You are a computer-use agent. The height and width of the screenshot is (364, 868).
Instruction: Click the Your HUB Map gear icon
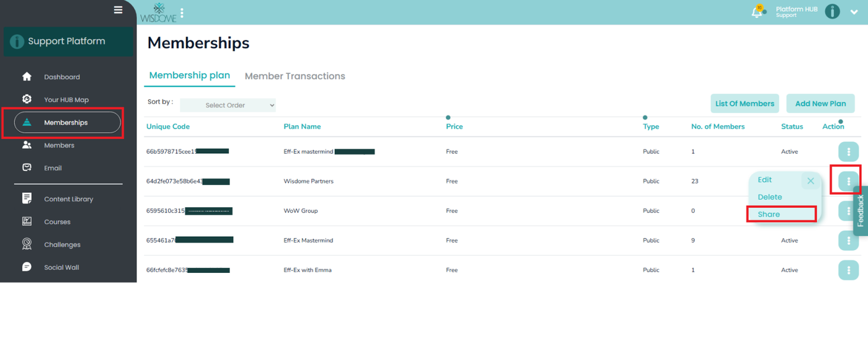click(27, 99)
